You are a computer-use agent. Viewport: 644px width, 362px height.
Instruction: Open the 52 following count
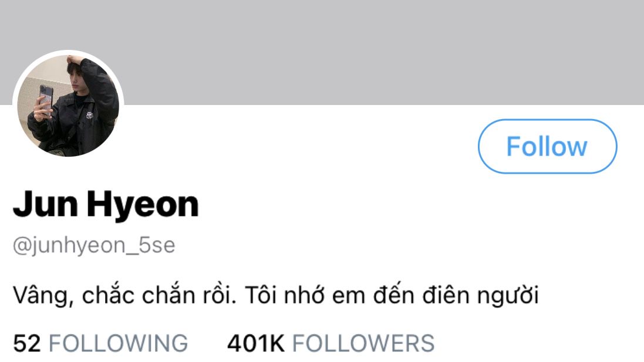26,343
